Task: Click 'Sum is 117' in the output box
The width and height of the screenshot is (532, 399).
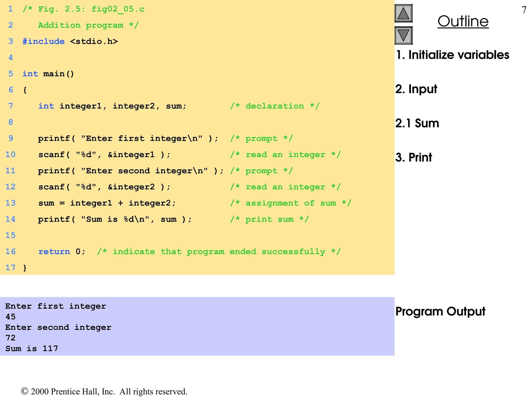Action: click(32, 349)
